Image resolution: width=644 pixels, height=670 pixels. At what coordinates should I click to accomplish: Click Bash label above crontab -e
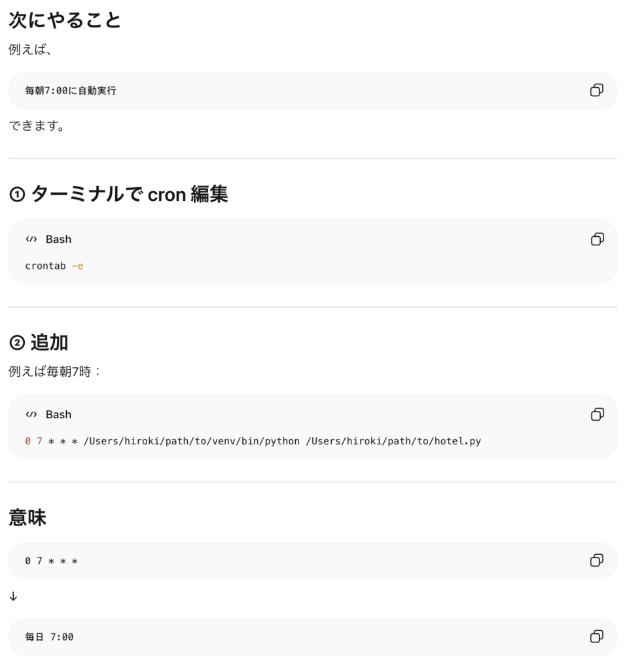(58, 239)
